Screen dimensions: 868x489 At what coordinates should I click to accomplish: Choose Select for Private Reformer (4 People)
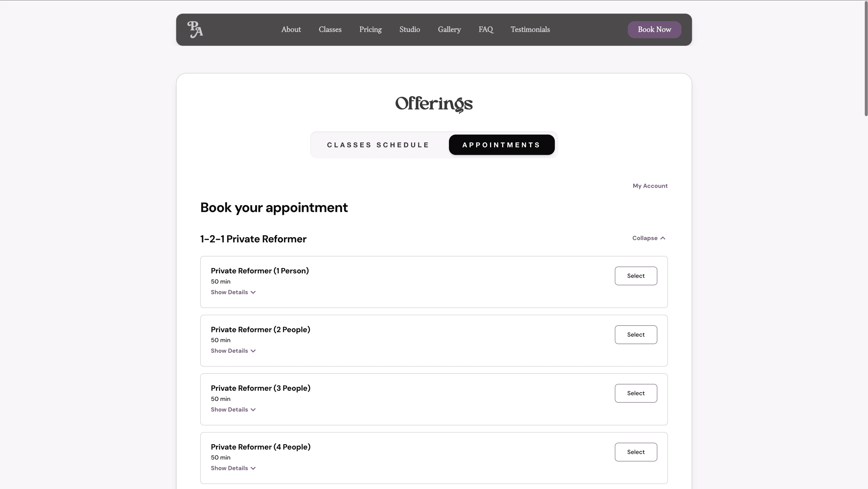pos(635,452)
